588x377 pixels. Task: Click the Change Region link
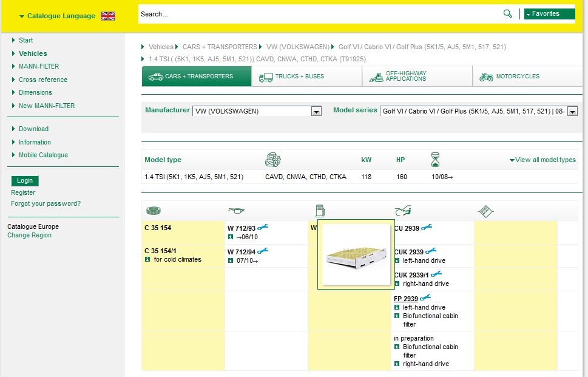click(x=29, y=235)
